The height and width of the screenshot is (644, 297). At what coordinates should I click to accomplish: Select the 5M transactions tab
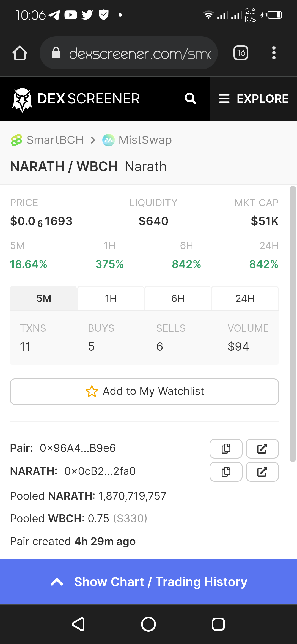pos(44,298)
